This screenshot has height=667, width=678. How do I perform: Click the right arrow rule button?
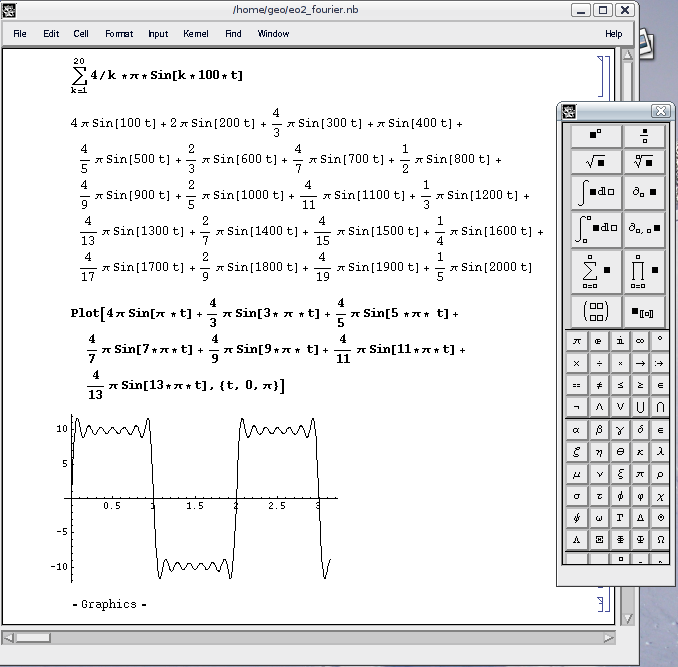point(640,364)
